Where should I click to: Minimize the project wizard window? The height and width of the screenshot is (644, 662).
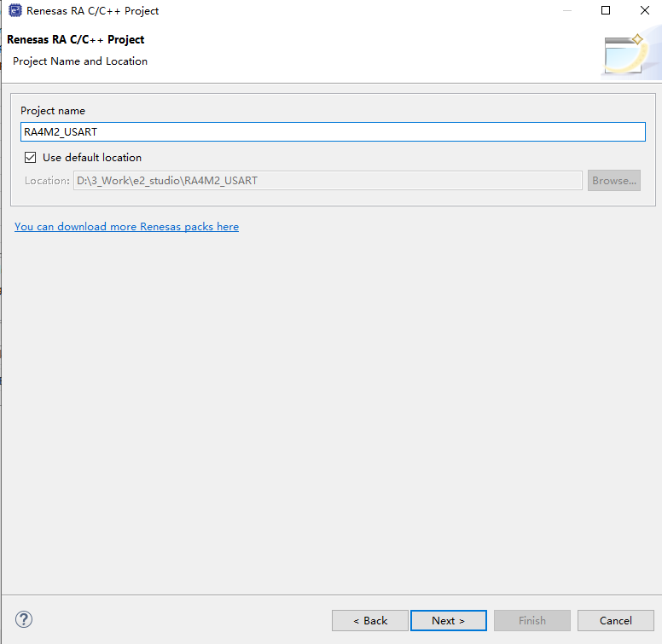coord(567,10)
